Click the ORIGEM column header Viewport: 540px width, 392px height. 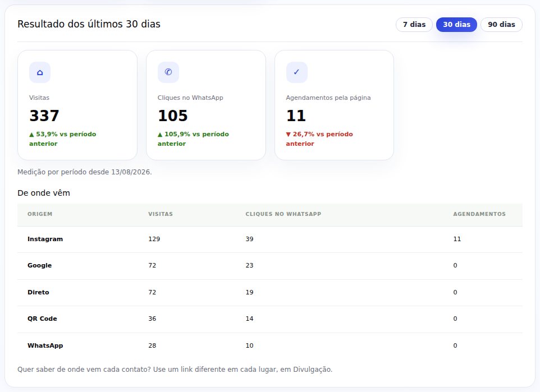click(x=40, y=214)
